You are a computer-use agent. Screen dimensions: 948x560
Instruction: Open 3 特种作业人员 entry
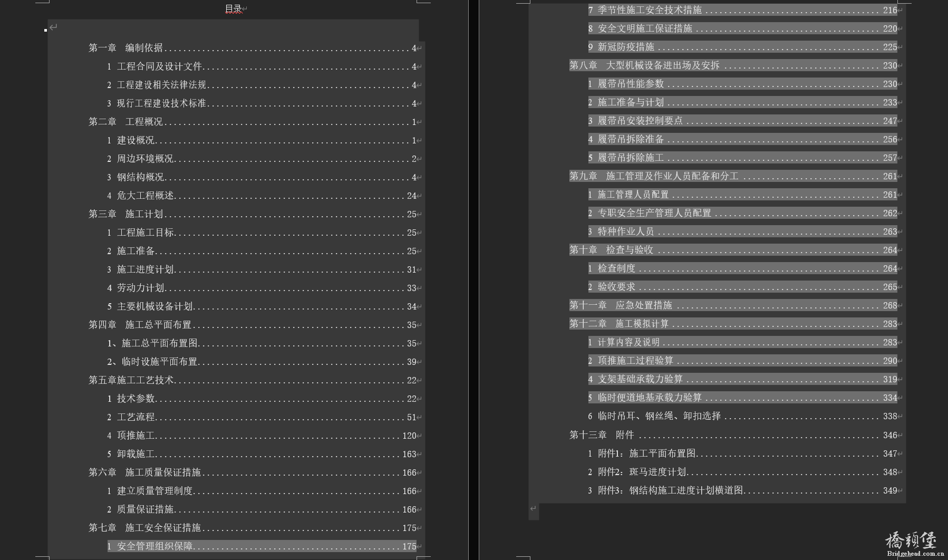pos(743,231)
